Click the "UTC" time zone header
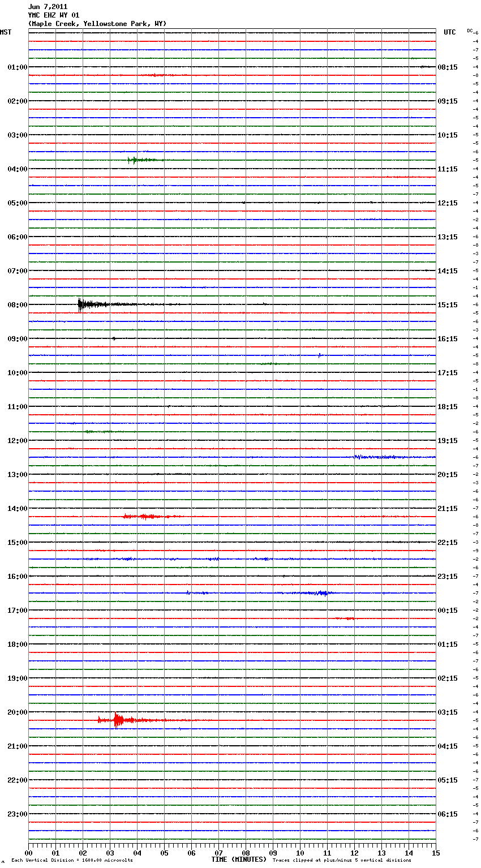Screen dimensions: 481x868 (x=450, y=32)
